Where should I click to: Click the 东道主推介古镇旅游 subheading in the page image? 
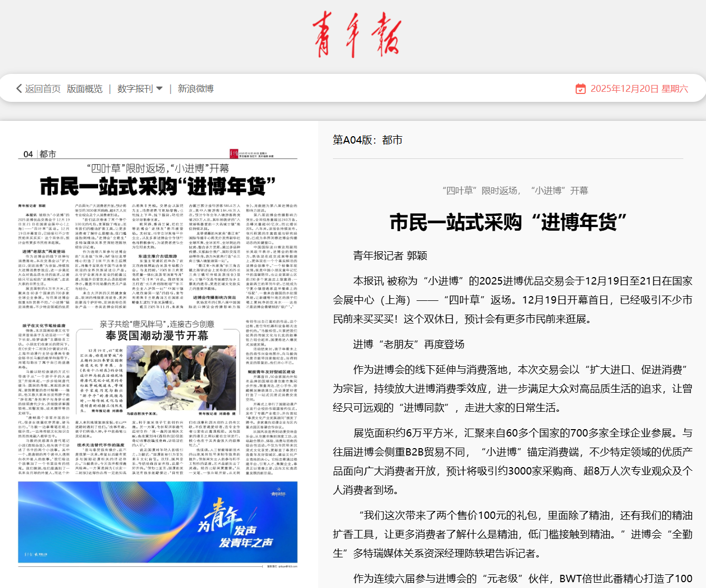157,257
